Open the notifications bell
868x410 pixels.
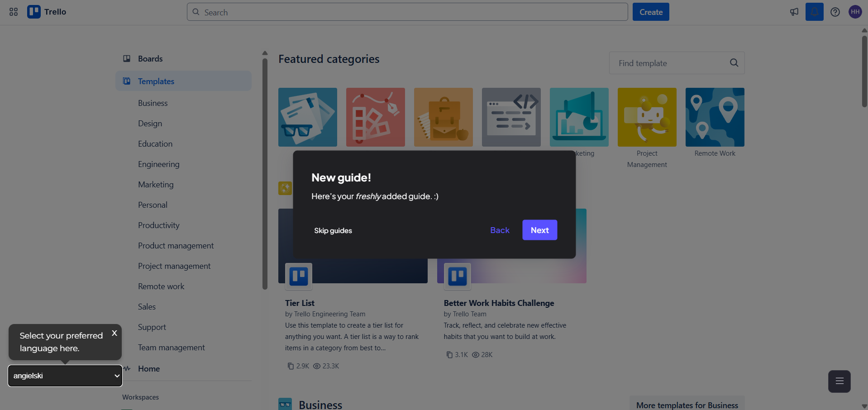[814, 12]
